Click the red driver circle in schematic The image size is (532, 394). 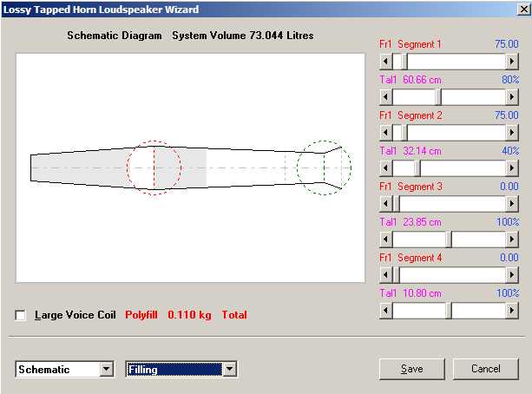pyautogui.click(x=154, y=167)
